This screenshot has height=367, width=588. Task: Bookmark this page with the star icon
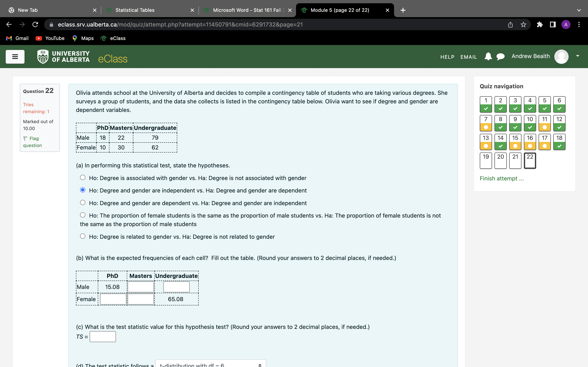523,24
